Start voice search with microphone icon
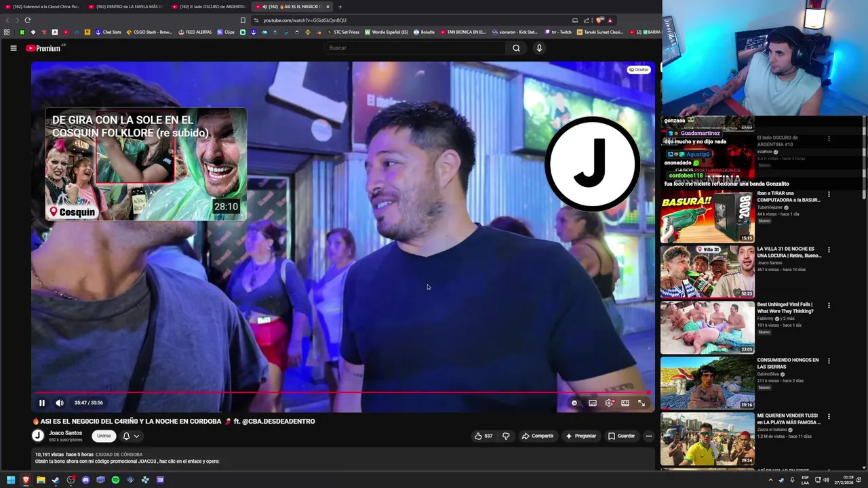Viewport: 868px width, 488px height. click(x=539, y=48)
